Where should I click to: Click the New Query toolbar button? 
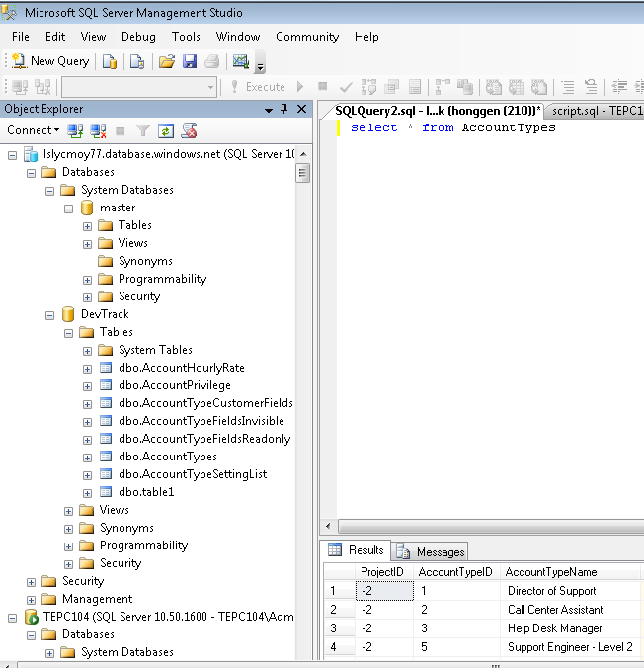pos(50,62)
